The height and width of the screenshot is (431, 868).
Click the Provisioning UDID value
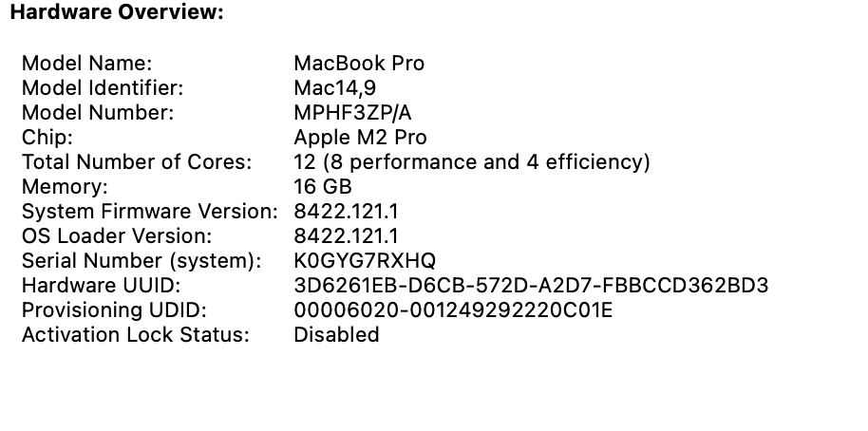(x=453, y=310)
